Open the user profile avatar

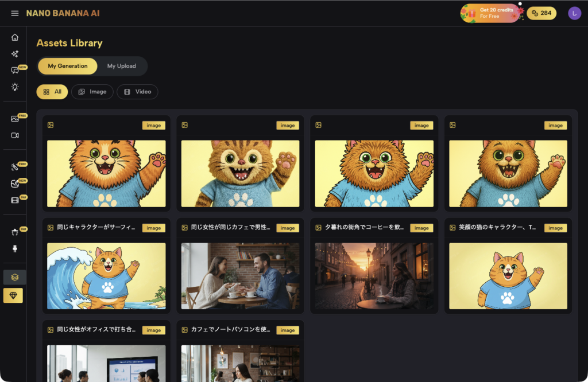574,13
